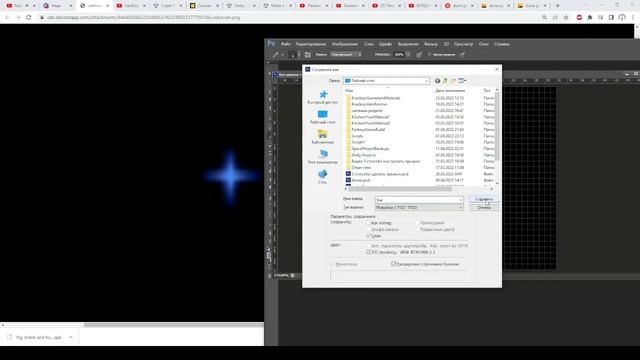The image size is (640, 360).
Task: Open the view menu icon in save dialog
Action: (x=462, y=81)
